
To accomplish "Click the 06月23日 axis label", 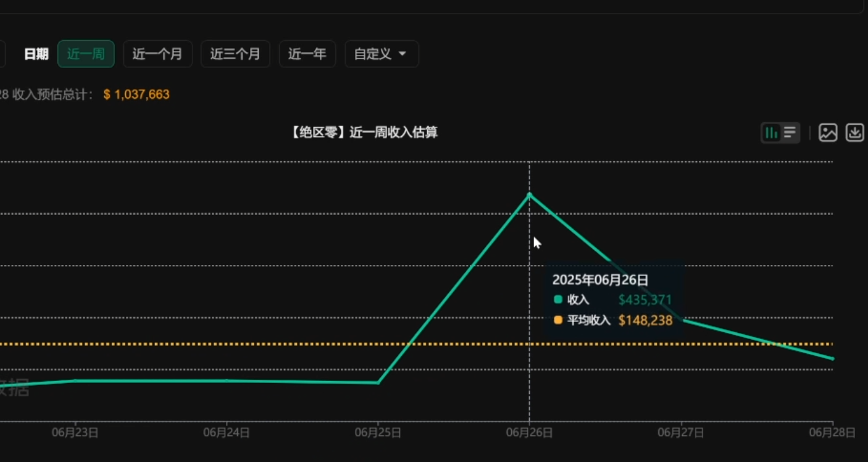I will click(x=75, y=432).
